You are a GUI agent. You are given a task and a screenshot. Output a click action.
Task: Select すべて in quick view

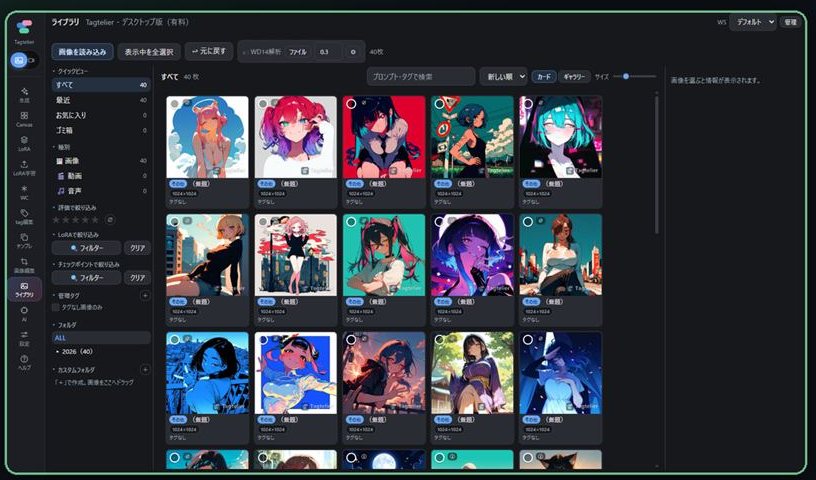point(101,85)
